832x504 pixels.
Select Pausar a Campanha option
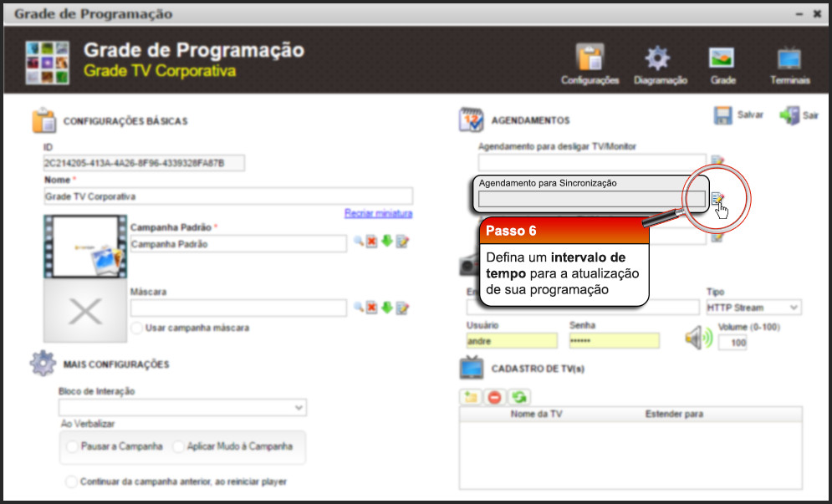coord(72,446)
